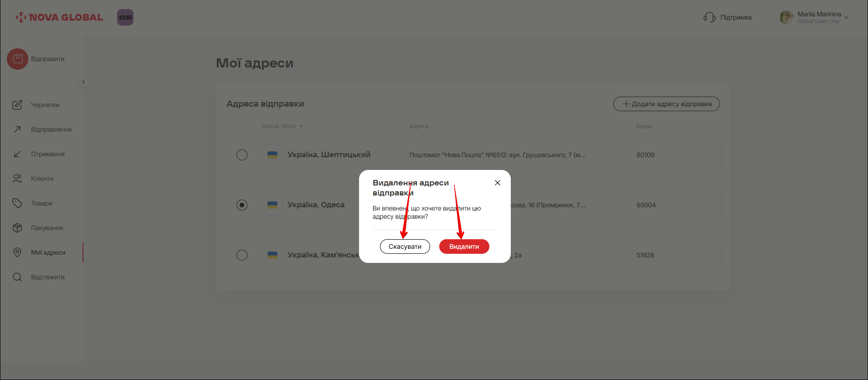This screenshot has width=868, height=380.
Task: Open the Пакування box icon
Action: click(x=17, y=228)
